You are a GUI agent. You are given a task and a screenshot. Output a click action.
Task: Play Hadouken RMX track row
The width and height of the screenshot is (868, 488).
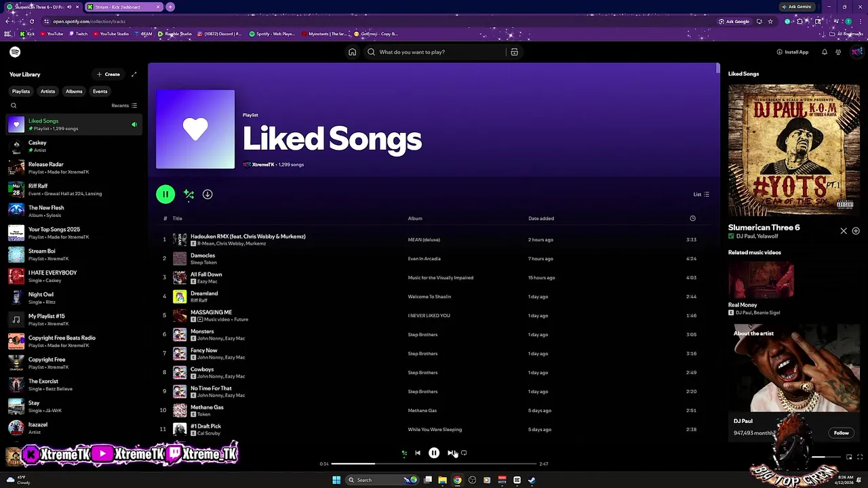coord(434,240)
